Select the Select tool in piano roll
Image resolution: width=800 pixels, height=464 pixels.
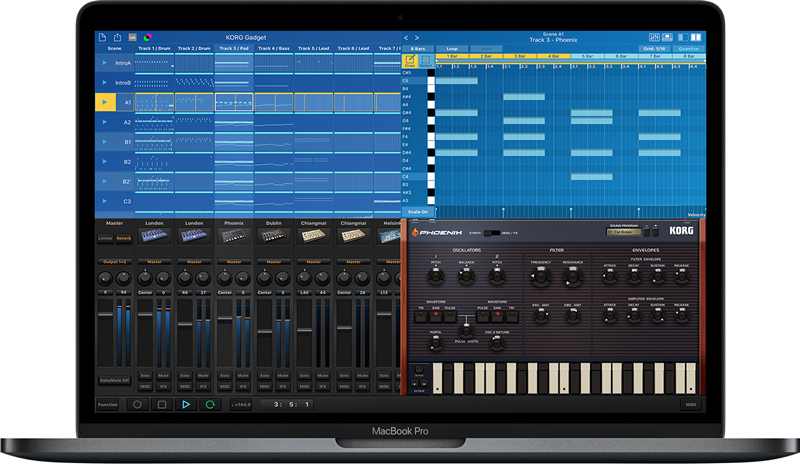click(x=426, y=61)
